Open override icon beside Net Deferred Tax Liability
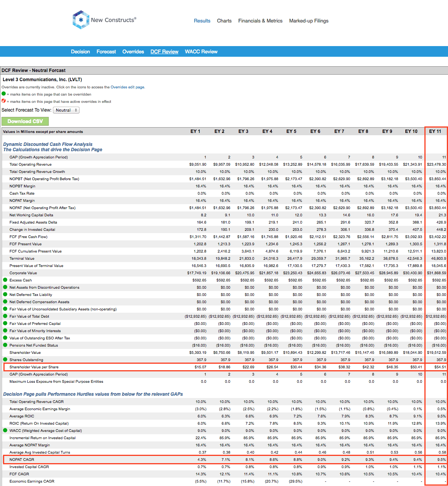 point(5,294)
